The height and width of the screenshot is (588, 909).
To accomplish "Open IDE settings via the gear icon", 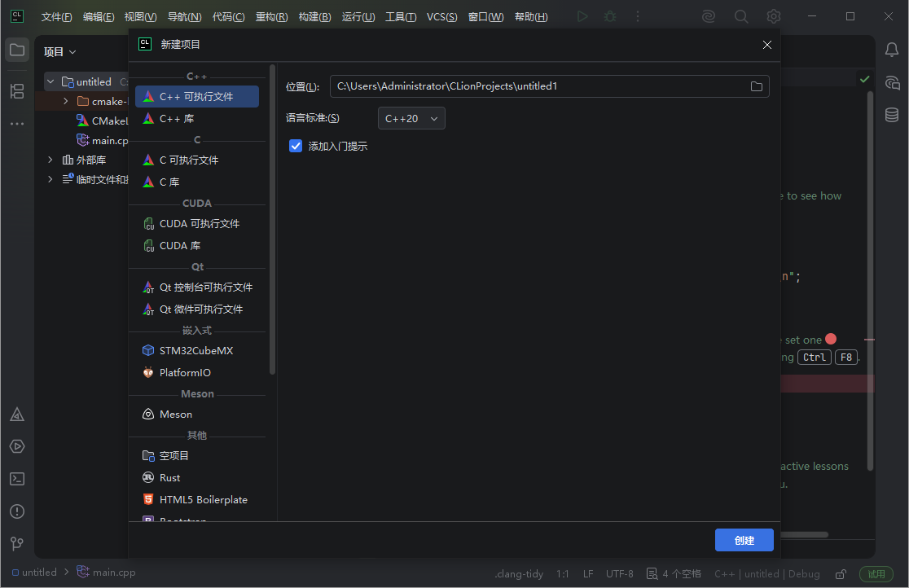I will pyautogui.click(x=773, y=15).
